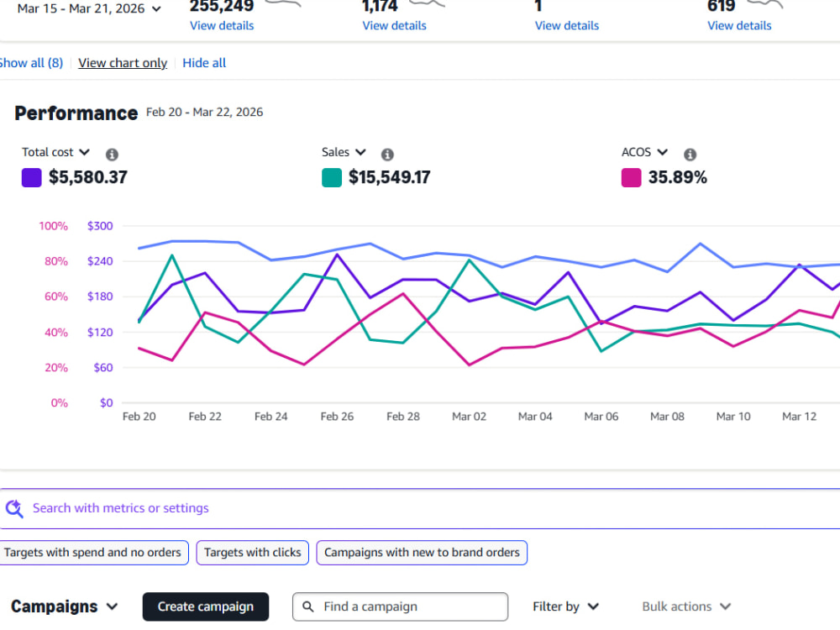This screenshot has height=630, width=840.
Task: Open the Sales metric dropdown
Action: click(344, 152)
